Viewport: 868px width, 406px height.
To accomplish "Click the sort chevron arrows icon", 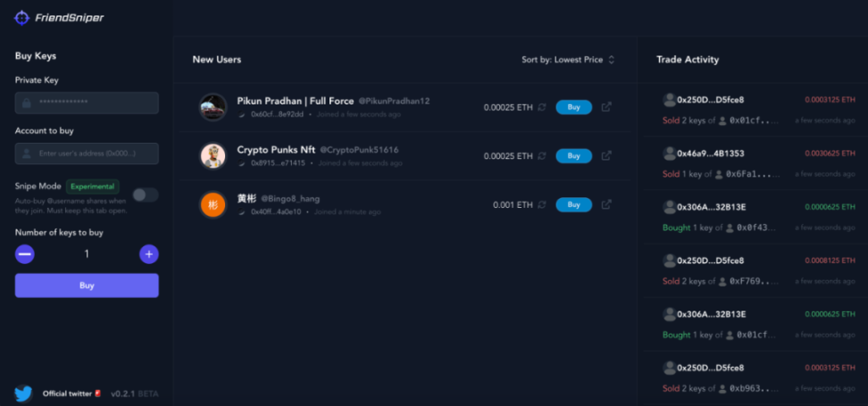I will tap(611, 60).
